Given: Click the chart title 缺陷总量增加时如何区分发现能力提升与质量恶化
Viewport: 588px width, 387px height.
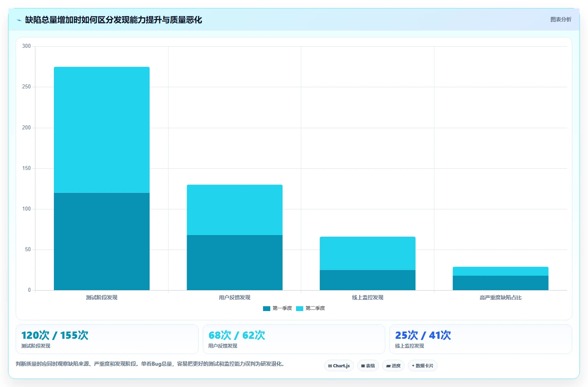Looking at the screenshot, I should point(113,20).
